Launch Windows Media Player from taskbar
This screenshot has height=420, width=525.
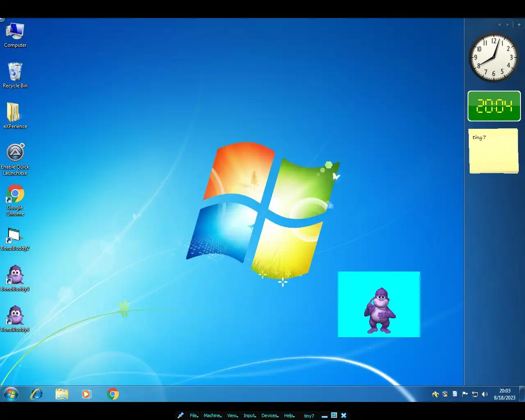point(87,394)
